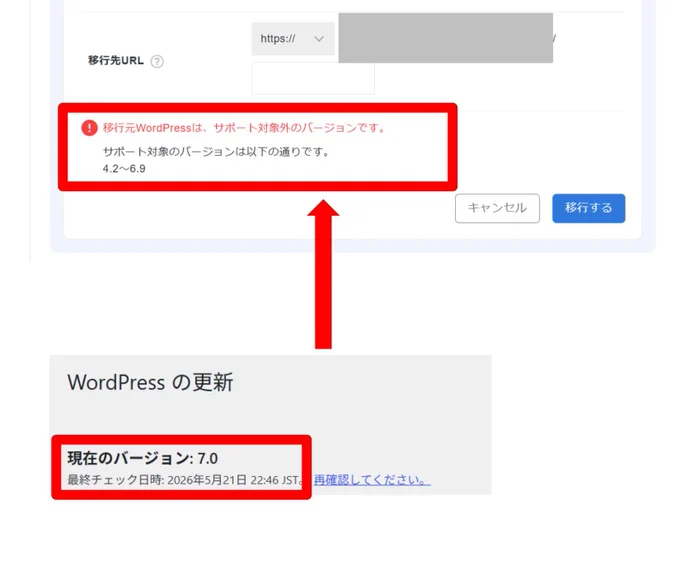
Task: Select the 最終チェック日時 timestamp text
Action: pos(186,480)
